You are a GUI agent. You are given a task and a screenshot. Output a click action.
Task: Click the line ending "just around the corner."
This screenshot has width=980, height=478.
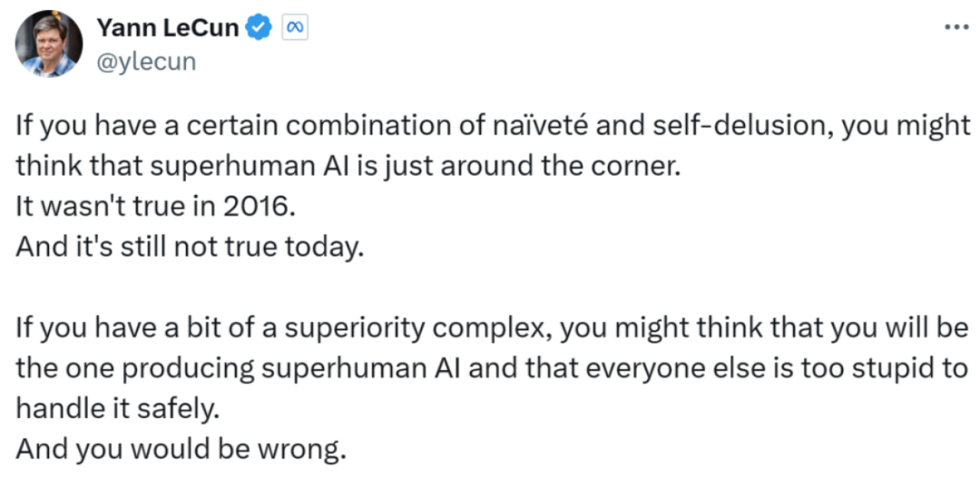coord(347,166)
